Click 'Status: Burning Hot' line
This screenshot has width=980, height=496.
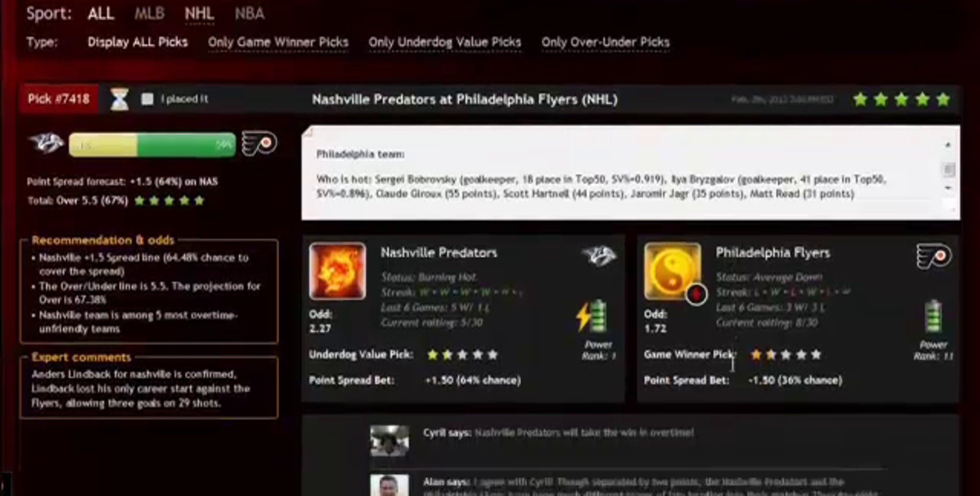click(429, 277)
